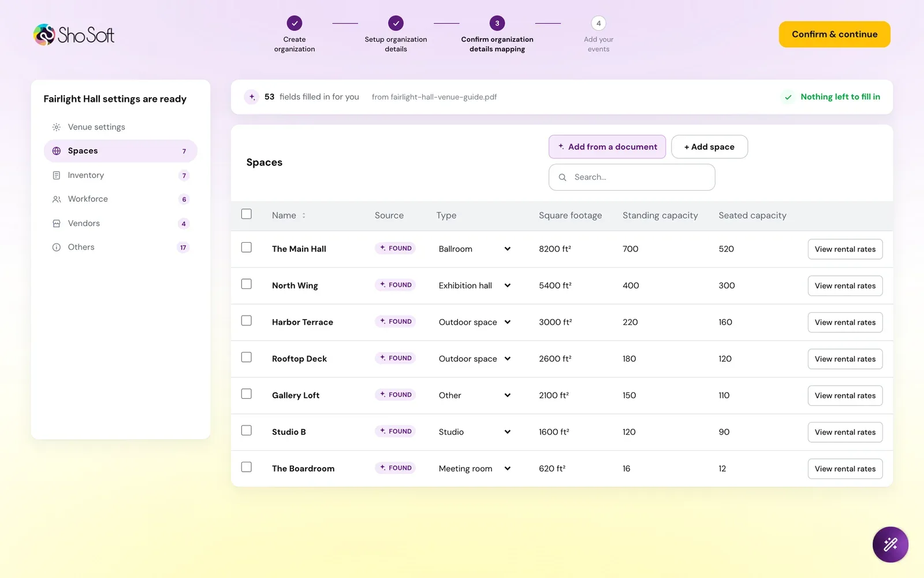Click FOUND badge for The Main Hall

click(x=396, y=249)
